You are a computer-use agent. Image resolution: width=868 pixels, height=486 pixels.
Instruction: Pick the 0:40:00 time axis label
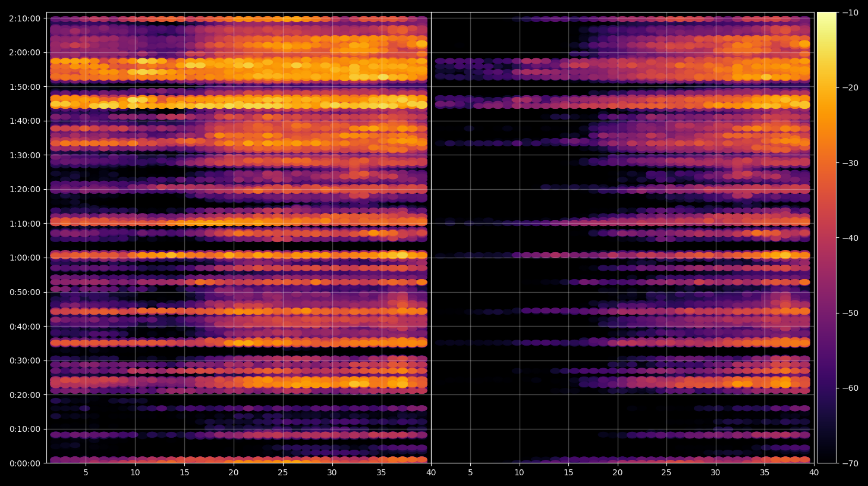pos(24,327)
